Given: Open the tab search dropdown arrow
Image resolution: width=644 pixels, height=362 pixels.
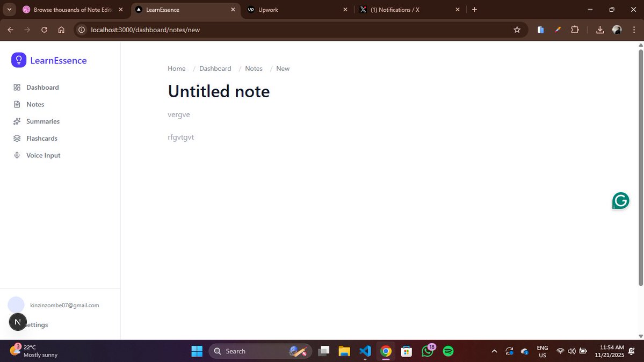Looking at the screenshot, I should pos(8,9).
